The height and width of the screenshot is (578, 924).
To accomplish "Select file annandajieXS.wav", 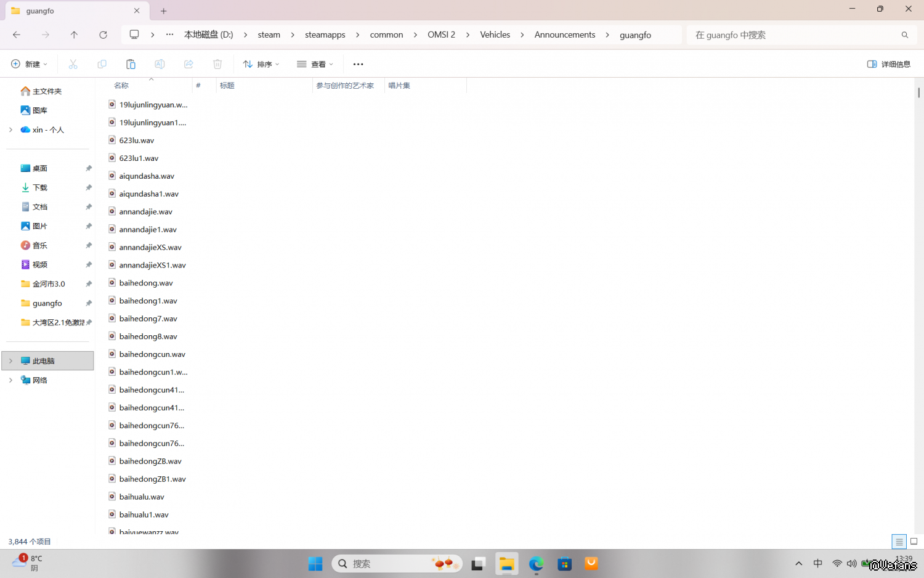I will (150, 248).
